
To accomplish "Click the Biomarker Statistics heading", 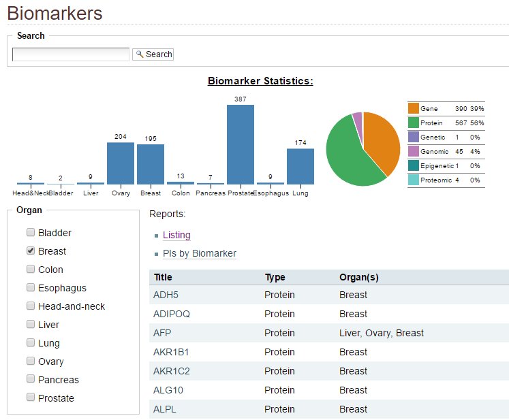I will (x=260, y=81).
